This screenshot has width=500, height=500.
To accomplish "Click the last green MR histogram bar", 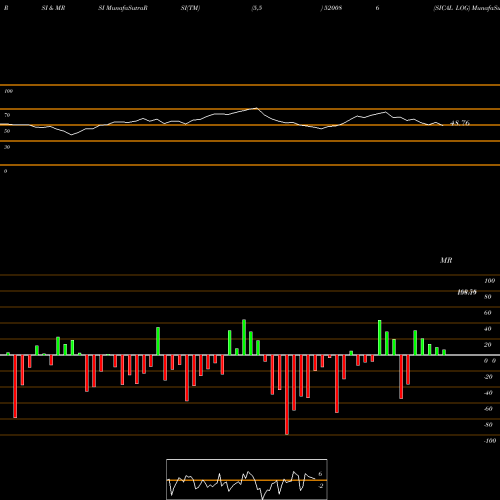I will (x=444, y=352).
